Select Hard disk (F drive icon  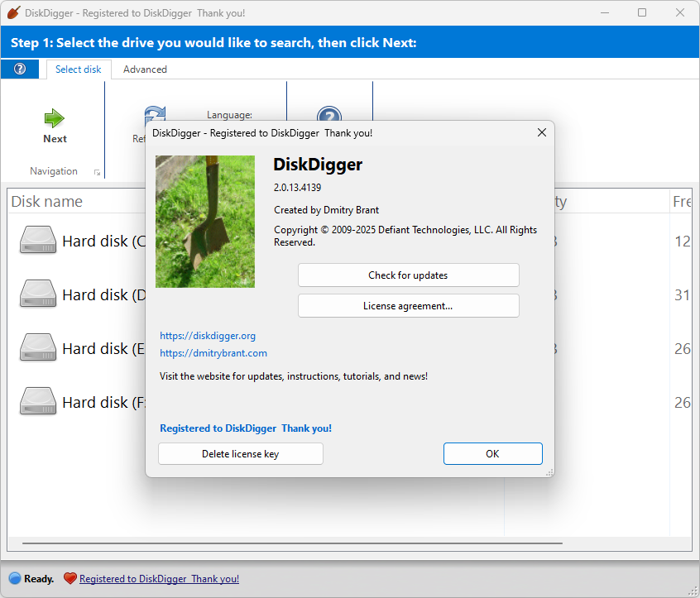tap(38, 401)
